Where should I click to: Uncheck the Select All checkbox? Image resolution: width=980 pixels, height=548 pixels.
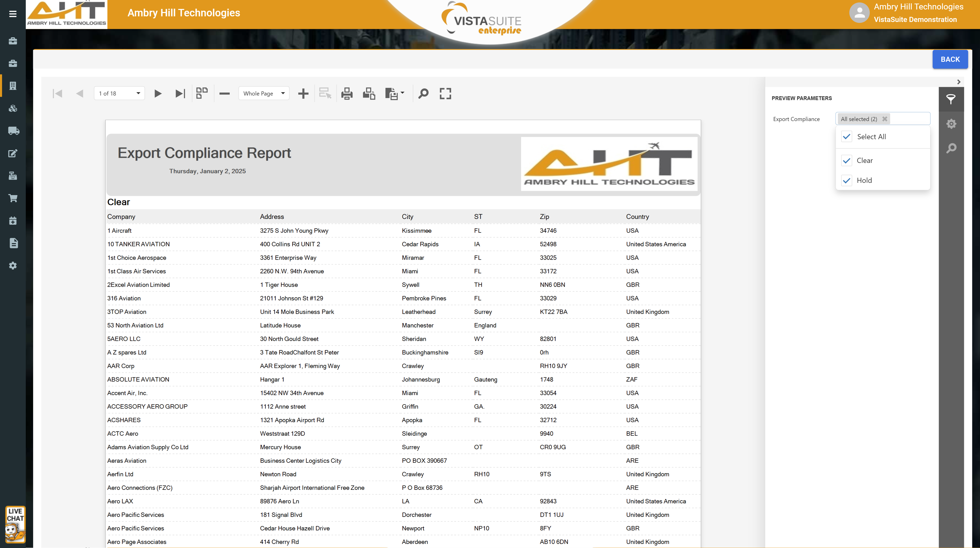tap(847, 137)
